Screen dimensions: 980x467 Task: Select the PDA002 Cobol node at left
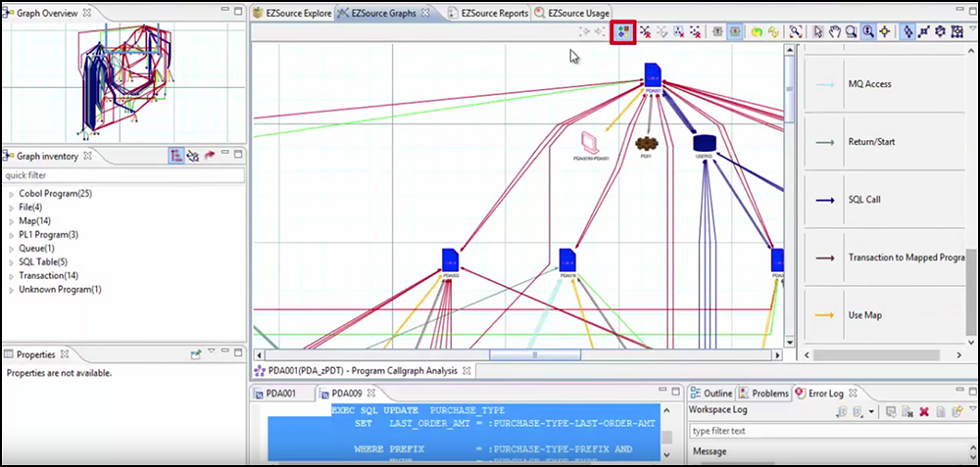pos(451,261)
